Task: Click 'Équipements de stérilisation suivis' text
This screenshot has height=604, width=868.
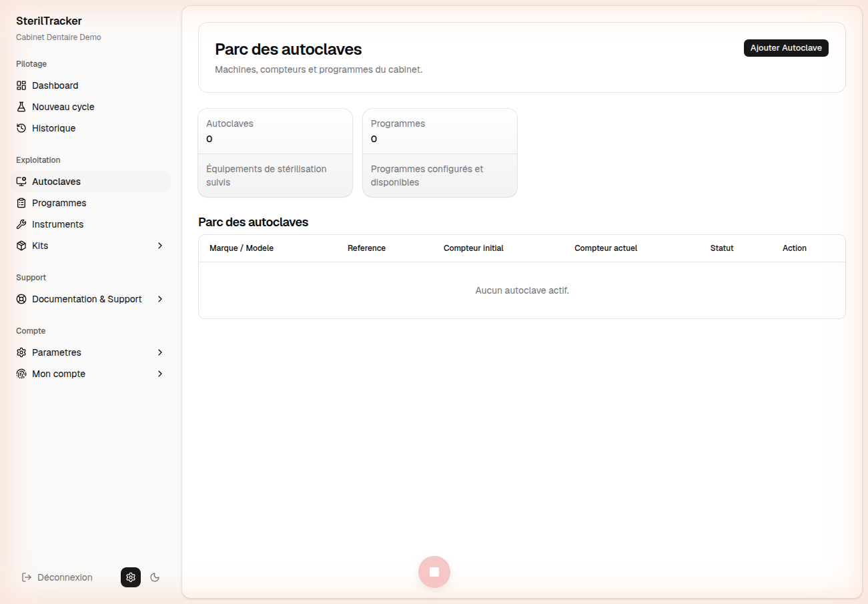Action: click(266, 176)
